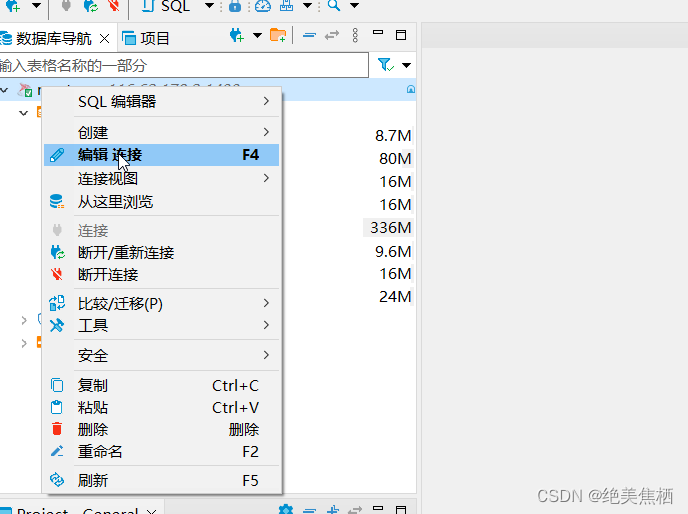Viewport: 688px width, 514px height.
Task: Open the dropdown beside the top New Connection icon
Action: 36,6
